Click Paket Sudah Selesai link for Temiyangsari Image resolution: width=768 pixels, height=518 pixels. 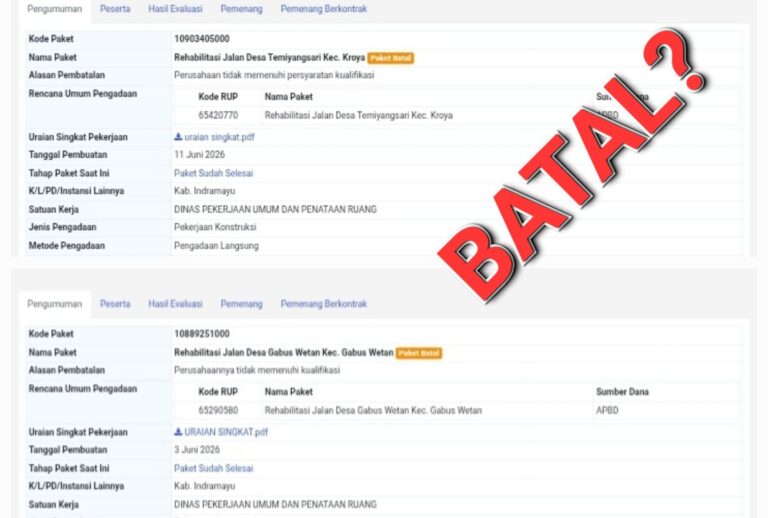[x=214, y=173]
